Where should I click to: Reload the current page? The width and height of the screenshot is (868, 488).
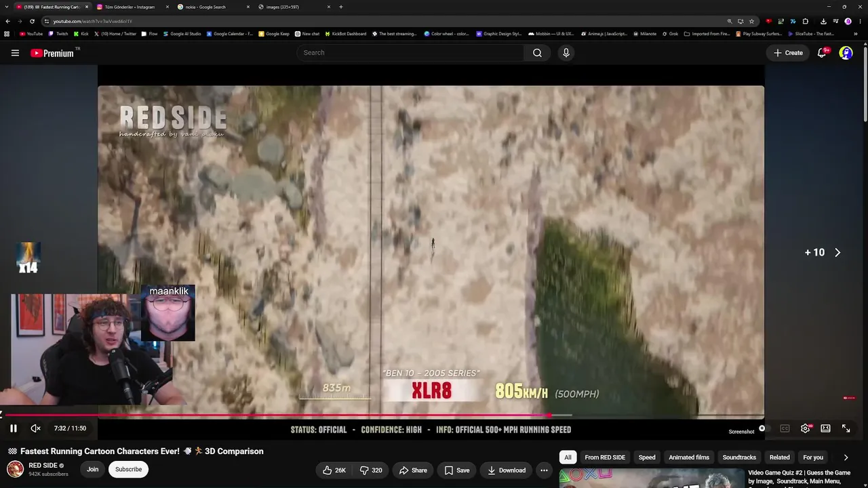coord(32,21)
